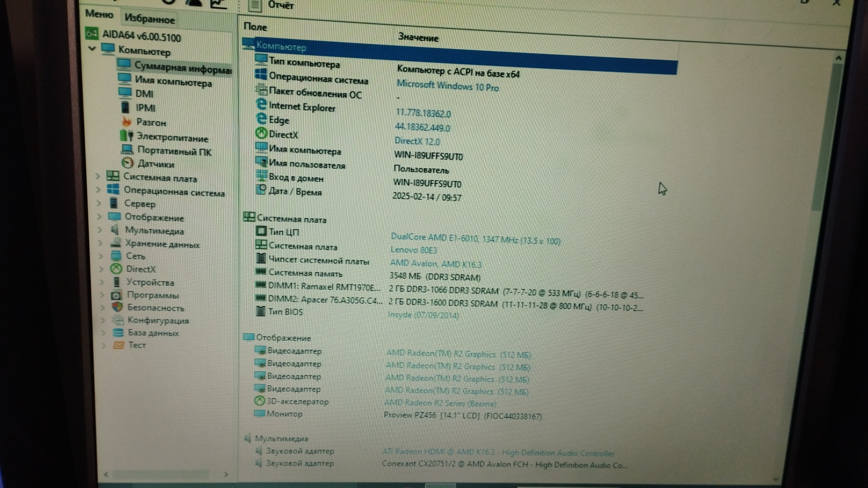Click the Отчёт toolbar button
Viewport: 868px width, 488px height.
271,5
